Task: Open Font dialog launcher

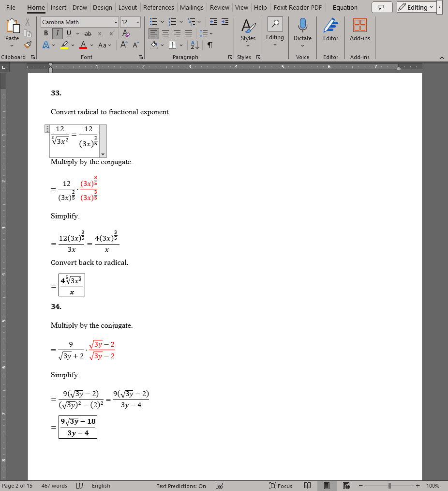Action: click(141, 57)
